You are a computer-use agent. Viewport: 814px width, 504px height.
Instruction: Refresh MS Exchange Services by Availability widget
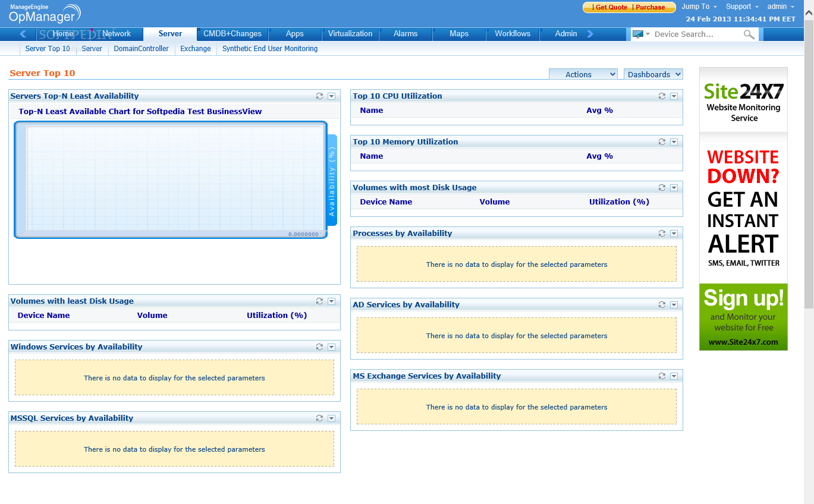pos(662,376)
